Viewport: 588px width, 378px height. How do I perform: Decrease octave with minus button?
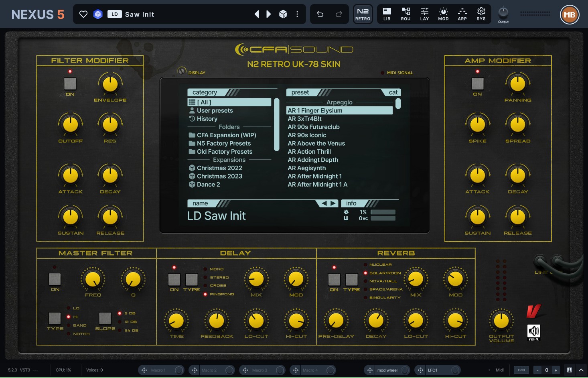tap(537, 370)
